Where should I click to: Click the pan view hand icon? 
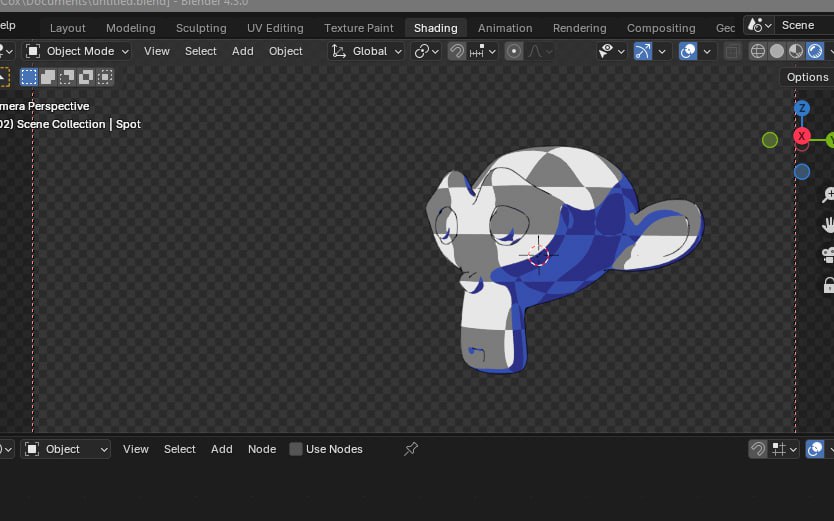828,224
